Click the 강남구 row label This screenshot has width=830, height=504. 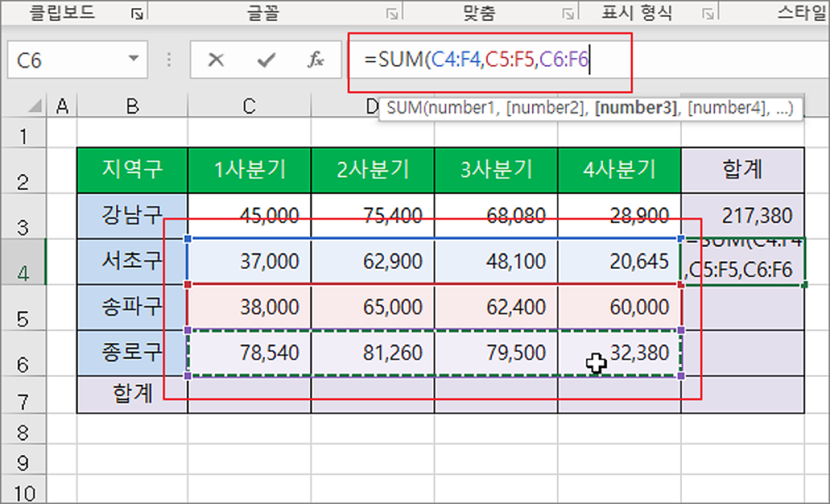pyautogui.click(x=132, y=216)
